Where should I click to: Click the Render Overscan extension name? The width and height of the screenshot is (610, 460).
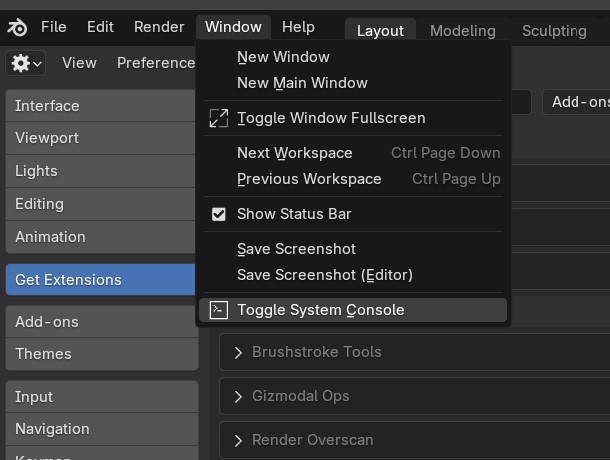coord(313,440)
